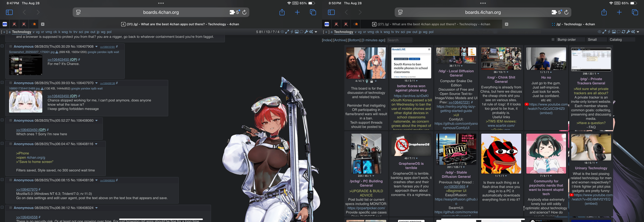Click refresh icon in right catalog header
644x222 pixels.
click(x=624, y=32)
